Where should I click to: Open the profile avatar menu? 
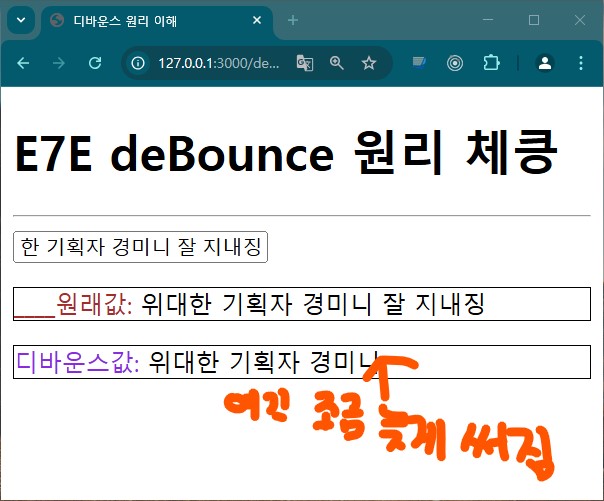click(x=545, y=63)
